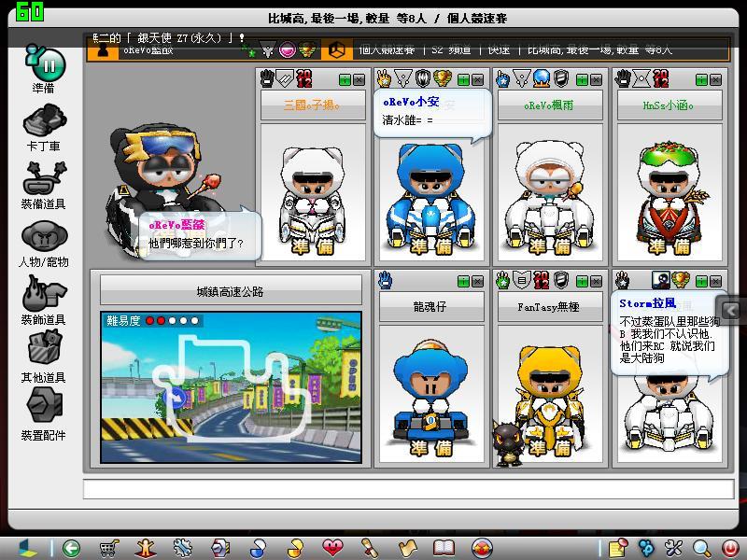Expand the side panel arrow at right edge
The height and width of the screenshot is (560, 747).
(731, 311)
